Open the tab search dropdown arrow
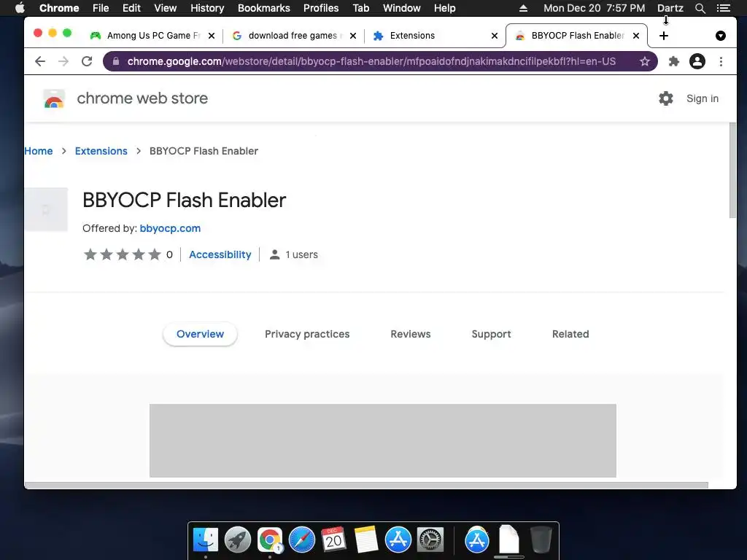Screen dimensions: 747x560 click(x=721, y=36)
